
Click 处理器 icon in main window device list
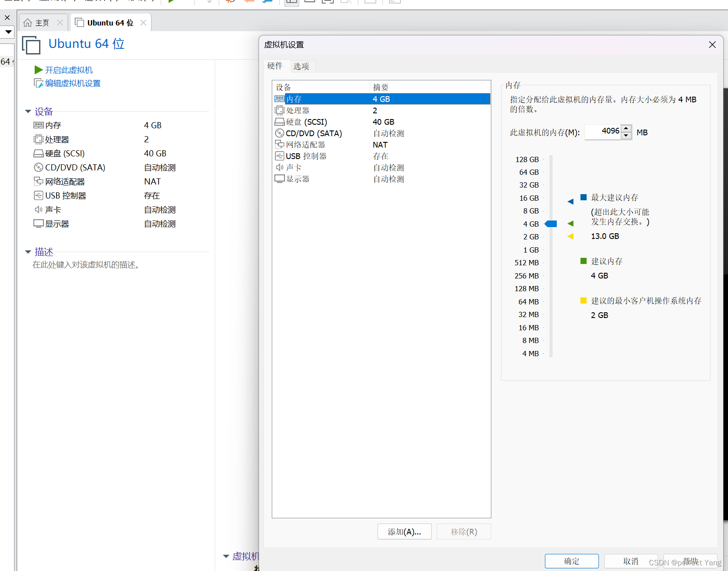(39, 140)
